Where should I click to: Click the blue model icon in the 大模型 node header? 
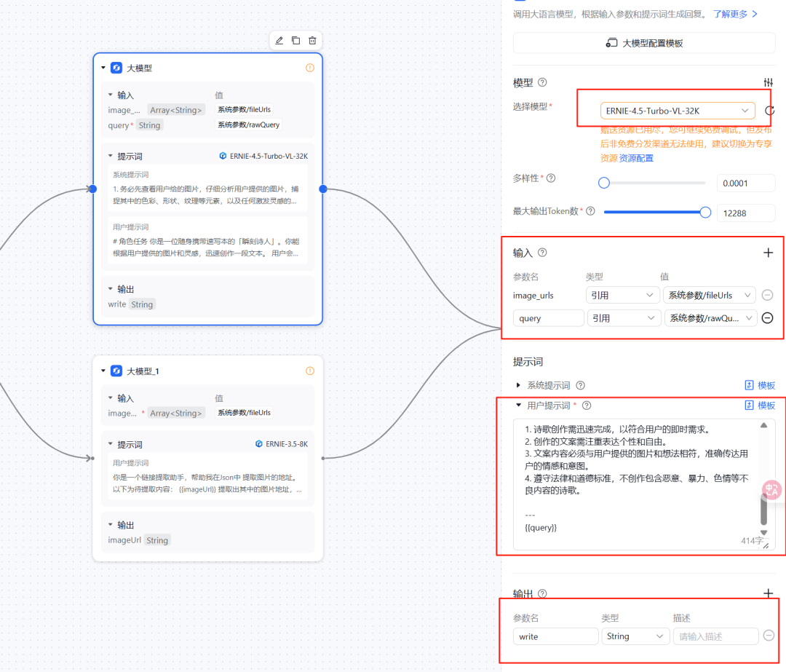(x=116, y=68)
